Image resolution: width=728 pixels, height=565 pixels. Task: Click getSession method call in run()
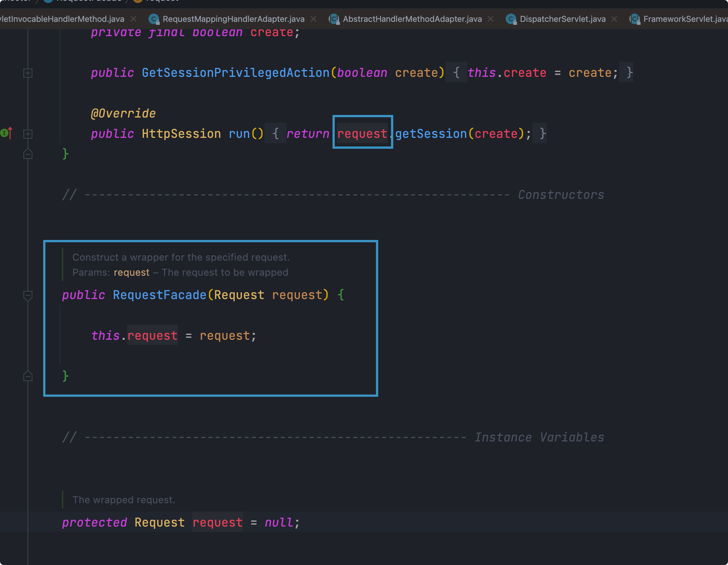[x=431, y=134]
